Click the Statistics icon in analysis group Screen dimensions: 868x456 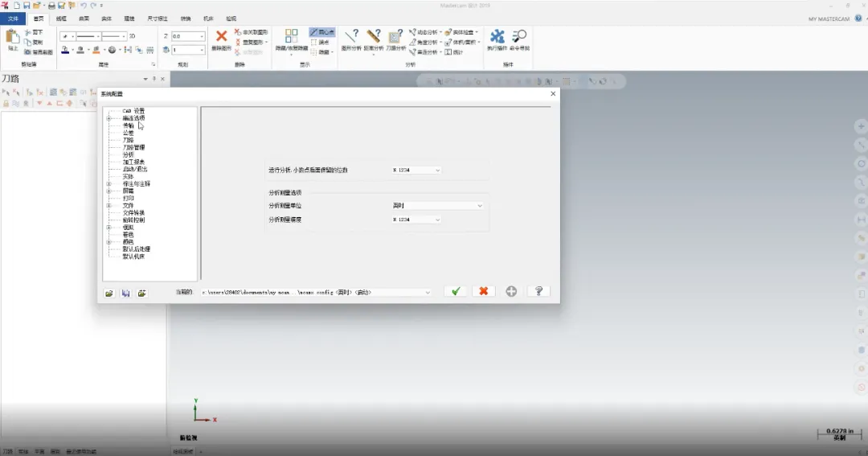pos(448,52)
